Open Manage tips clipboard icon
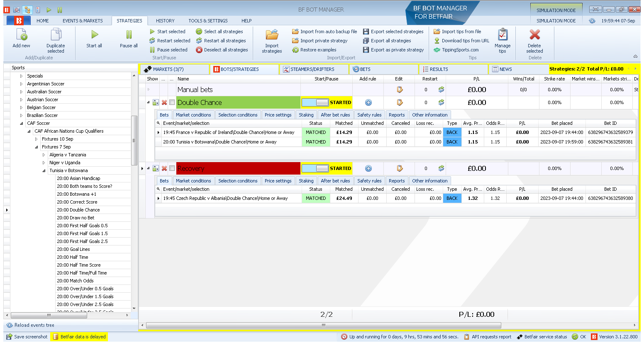 [x=503, y=34]
